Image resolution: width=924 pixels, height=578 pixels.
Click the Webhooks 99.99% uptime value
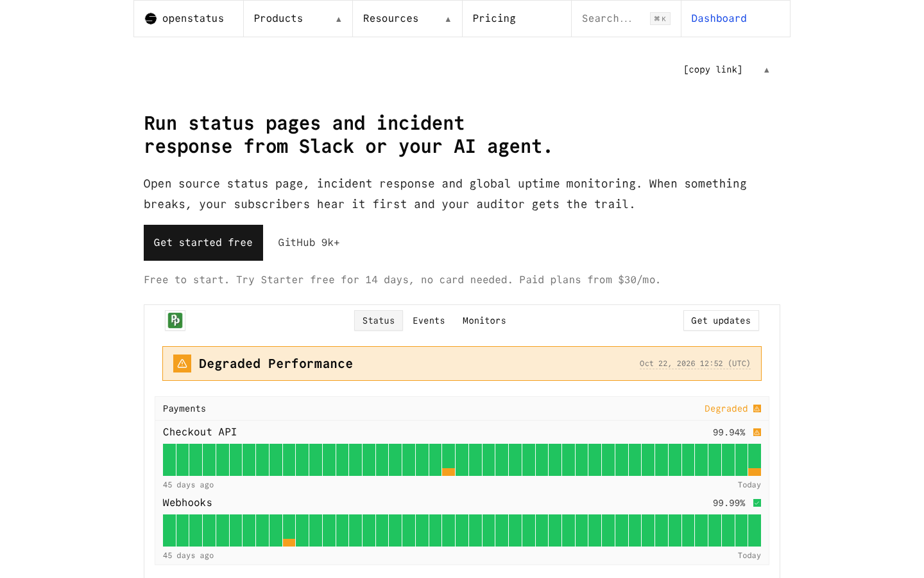coord(729,503)
